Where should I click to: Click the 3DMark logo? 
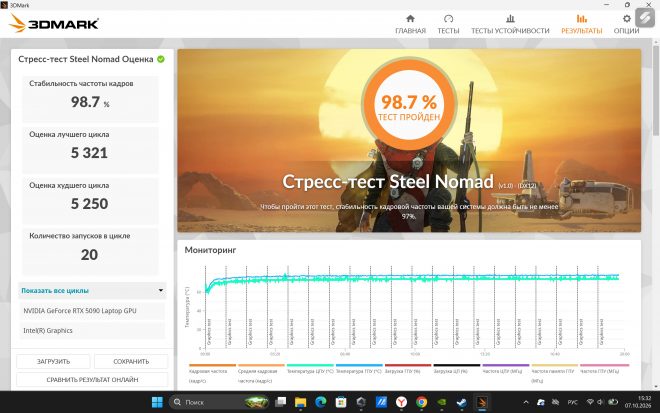54,23
